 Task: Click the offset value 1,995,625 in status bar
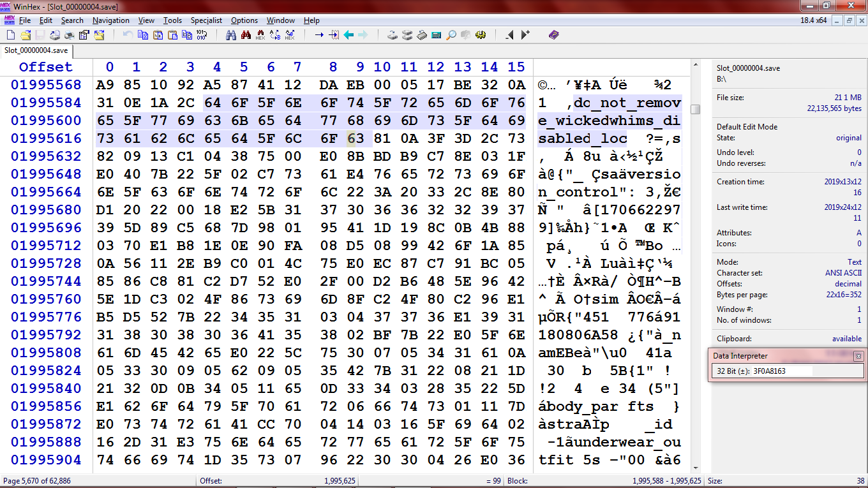340,481
